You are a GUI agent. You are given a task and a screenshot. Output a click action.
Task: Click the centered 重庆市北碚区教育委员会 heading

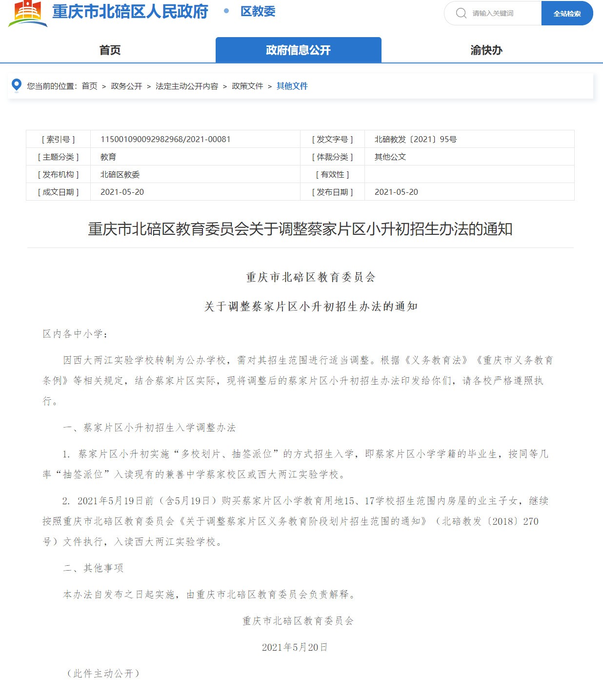coord(311,277)
